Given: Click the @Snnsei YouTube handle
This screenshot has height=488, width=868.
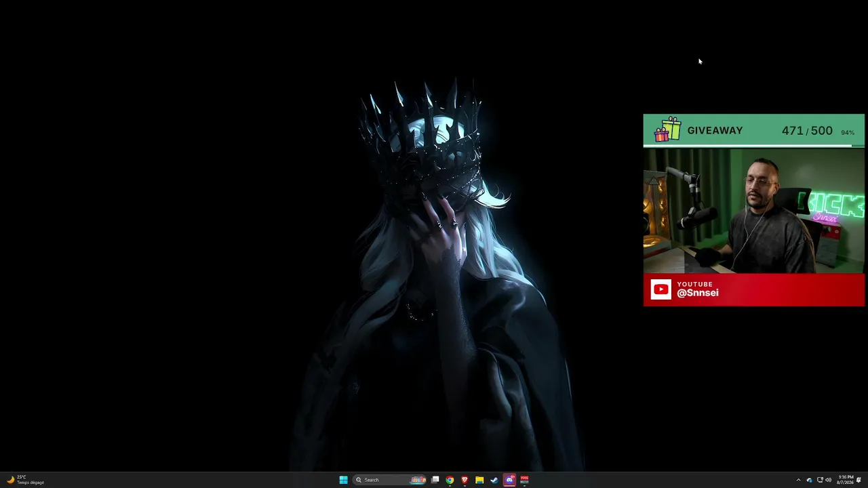Looking at the screenshot, I should point(698,293).
